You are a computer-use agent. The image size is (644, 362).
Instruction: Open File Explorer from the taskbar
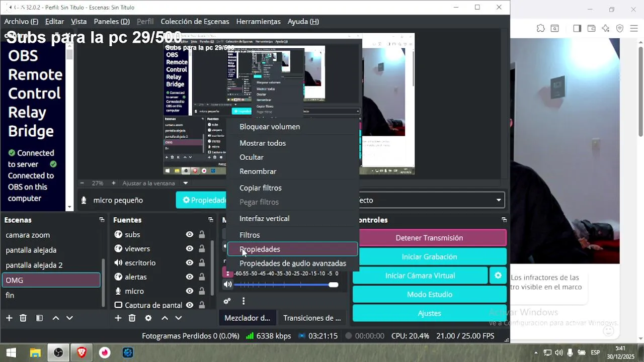35,352
